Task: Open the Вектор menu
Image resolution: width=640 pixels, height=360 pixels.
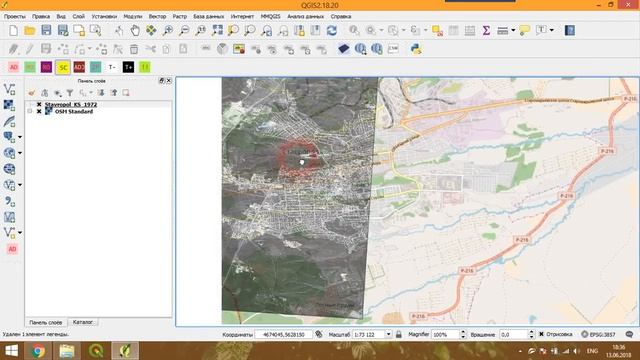Action: click(x=157, y=16)
